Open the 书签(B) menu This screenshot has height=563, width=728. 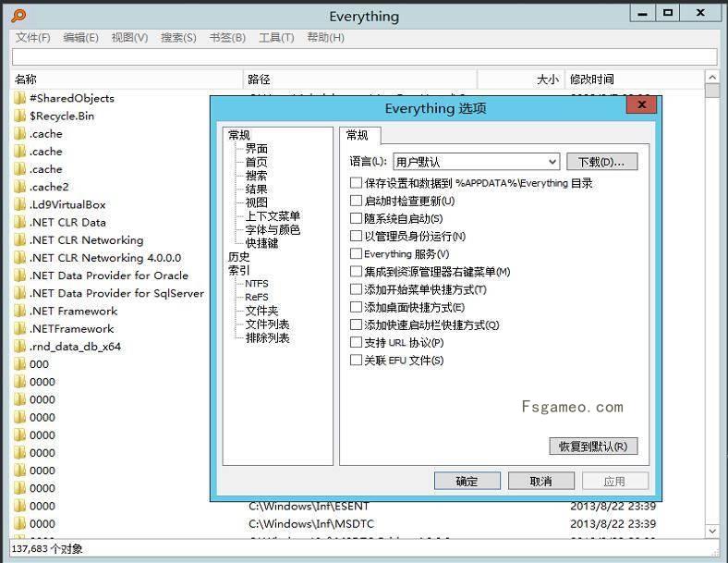[x=227, y=38]
